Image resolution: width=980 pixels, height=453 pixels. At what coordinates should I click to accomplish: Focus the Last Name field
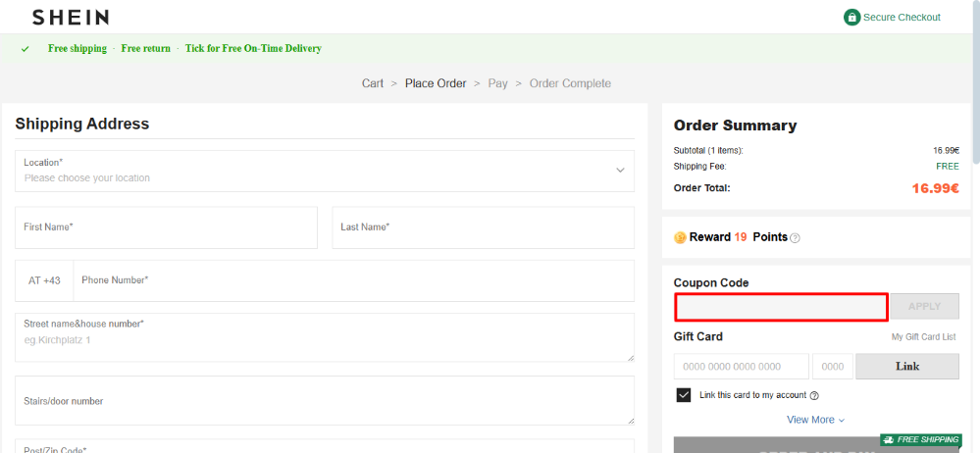[483, 227]
